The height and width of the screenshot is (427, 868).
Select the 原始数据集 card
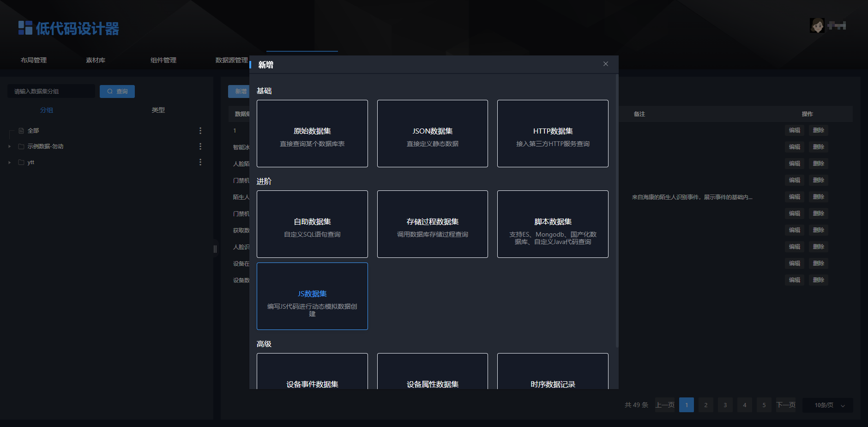[x=312, y=134]
